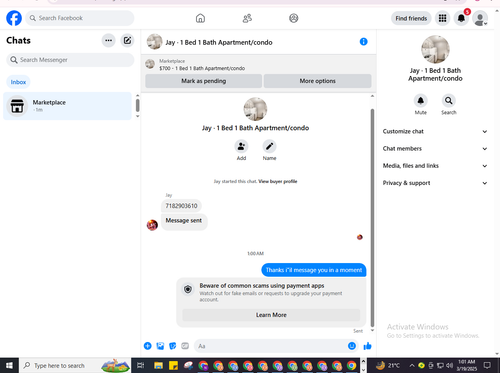Open the Chats options three-dot button
The image size is (500, 373).
click(108, 41)
